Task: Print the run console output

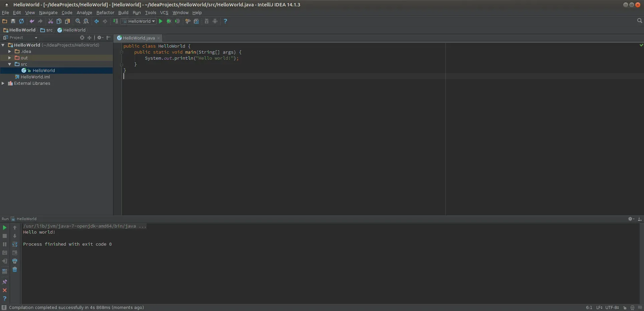Action: point(15,261)
